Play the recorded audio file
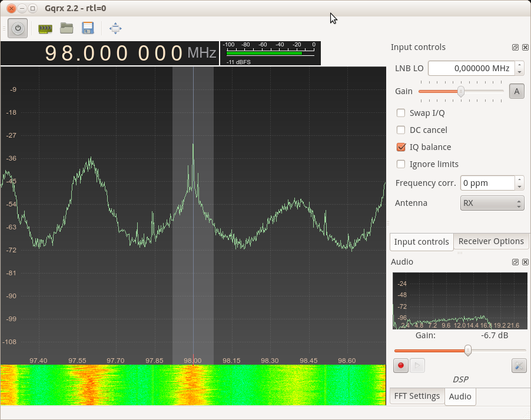Image resolution: width=531 pixels, height=420 pixels. pos(417,365)
